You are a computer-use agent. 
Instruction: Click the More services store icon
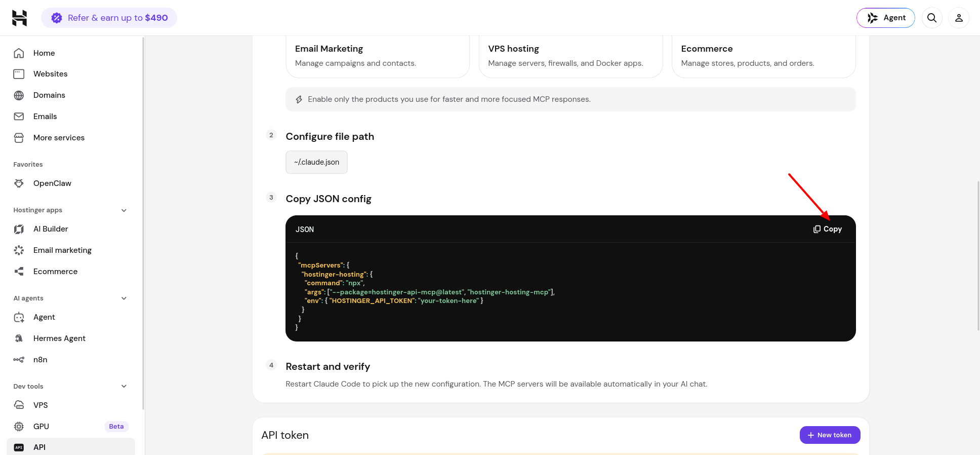19,138
